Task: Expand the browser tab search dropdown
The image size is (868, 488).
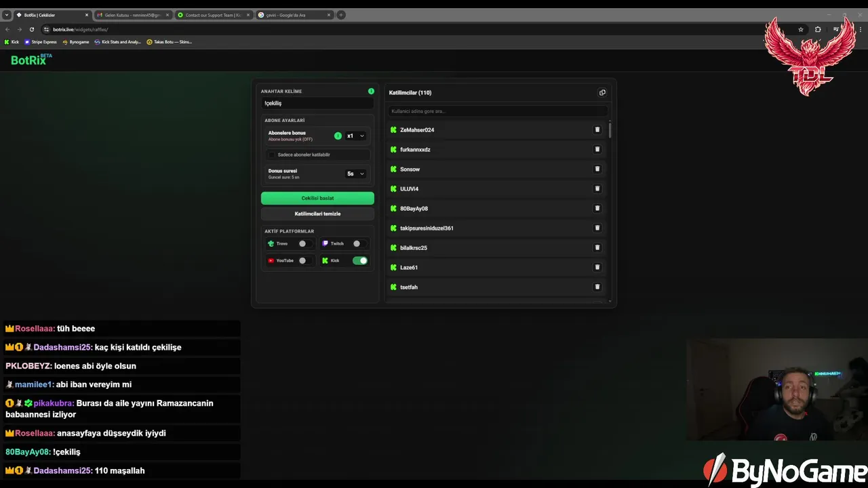Action: (x=7, y=15)
